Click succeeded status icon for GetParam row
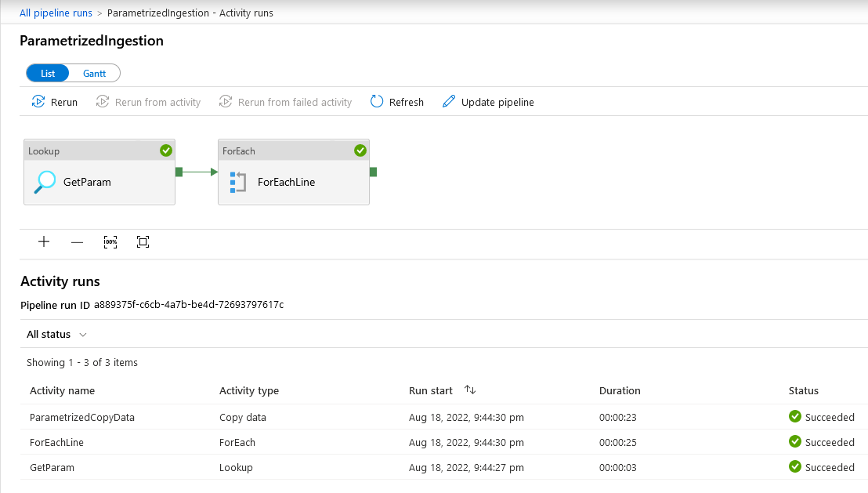Viewport: 868px width, 493px height. point(795,466)
